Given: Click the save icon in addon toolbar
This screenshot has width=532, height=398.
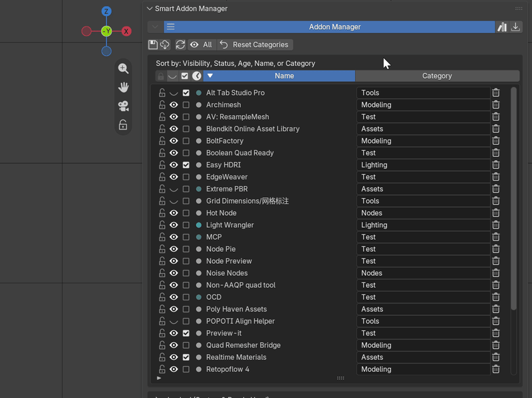Looking at the screenshot, I should [x=153, y=45].
